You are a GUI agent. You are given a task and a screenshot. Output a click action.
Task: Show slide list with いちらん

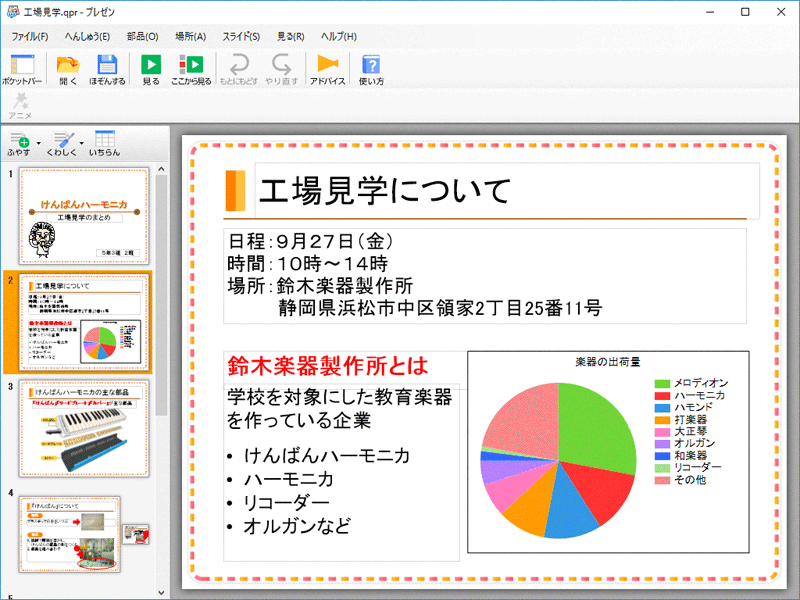click(x=105, y=143)
